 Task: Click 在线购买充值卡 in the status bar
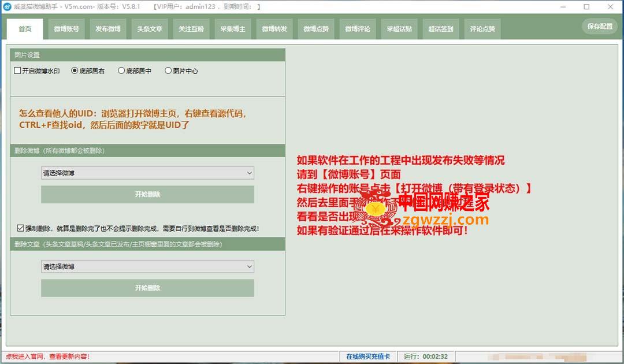tap(368, 356)
